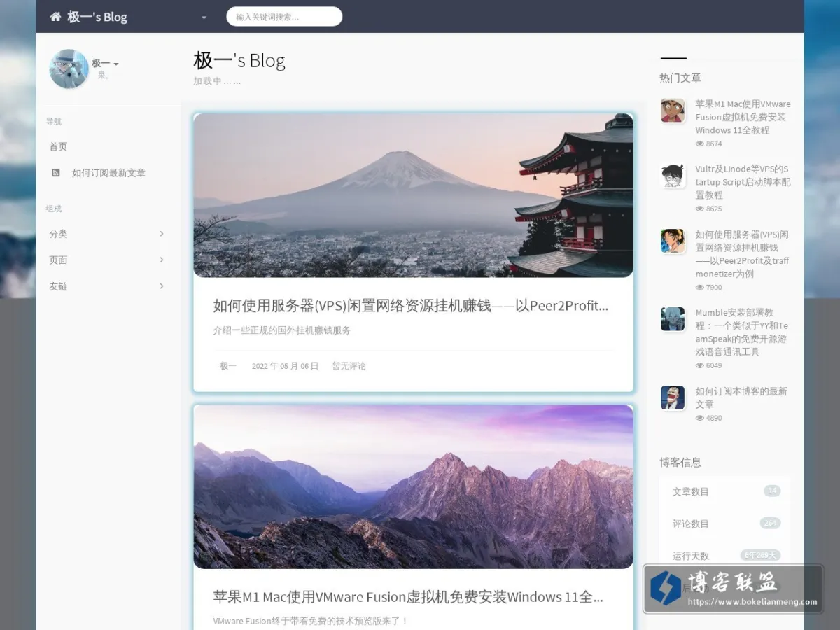
Task: Open article 苹果M1 Mac使用VMware Fusion title
Action: (408, 597)
